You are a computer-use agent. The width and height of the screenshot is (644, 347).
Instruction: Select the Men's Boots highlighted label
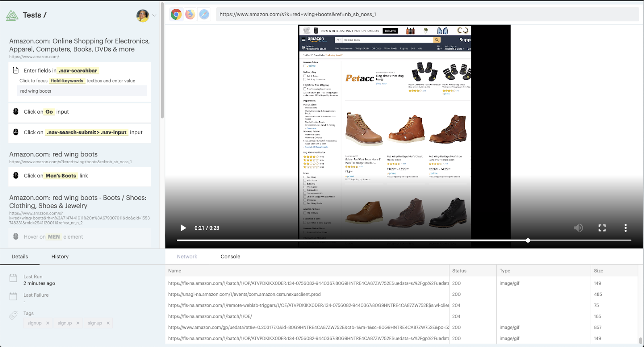click(x=61, y=176)
